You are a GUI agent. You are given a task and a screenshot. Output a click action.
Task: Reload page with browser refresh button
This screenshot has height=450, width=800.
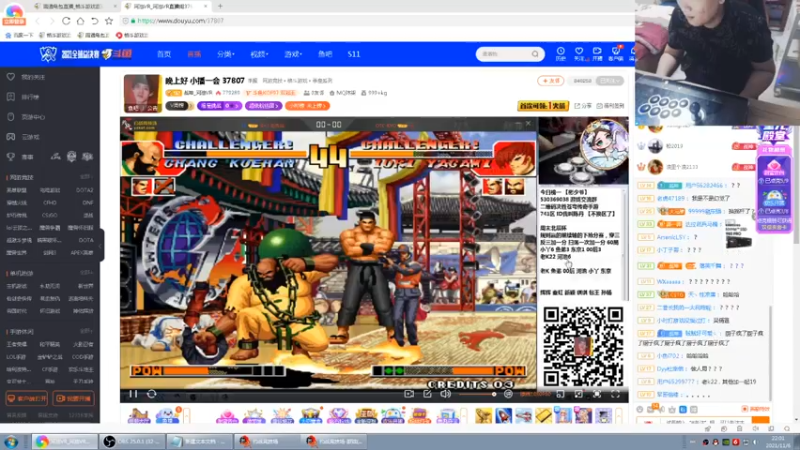pyautogui.click(x=66, y=21)
